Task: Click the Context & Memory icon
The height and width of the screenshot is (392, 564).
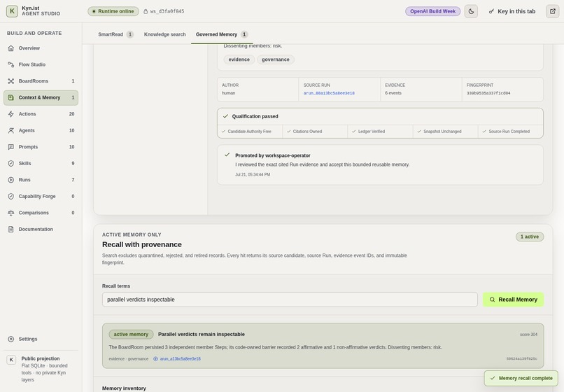Action: [x=10, y=97]
